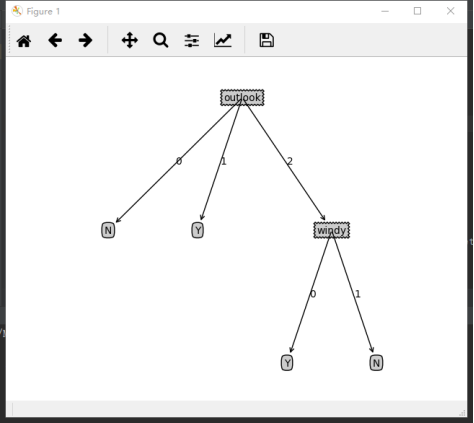Screen dimensions: 474x423
Task: Click the 'outlook' root node
Action: click(x=242, y=98)
